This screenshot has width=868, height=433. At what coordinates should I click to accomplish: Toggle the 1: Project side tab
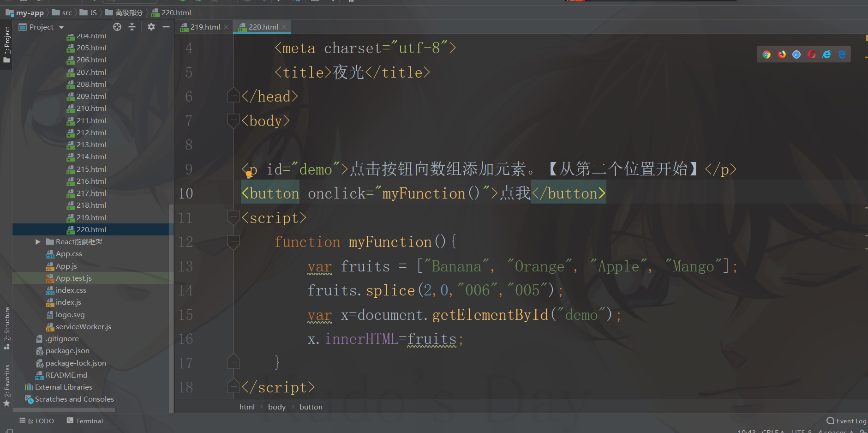tap(6, 45)
